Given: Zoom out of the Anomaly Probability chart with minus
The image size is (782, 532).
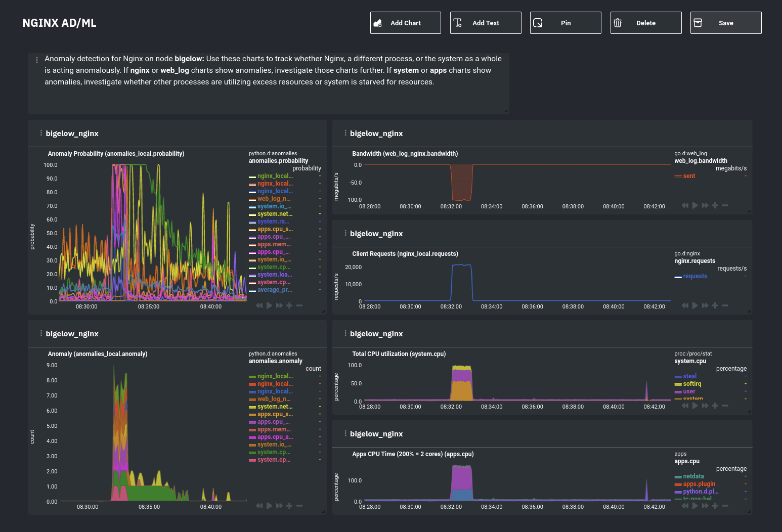Looking at the screenshot, I should pyautogui.click(x=299, y=305).
